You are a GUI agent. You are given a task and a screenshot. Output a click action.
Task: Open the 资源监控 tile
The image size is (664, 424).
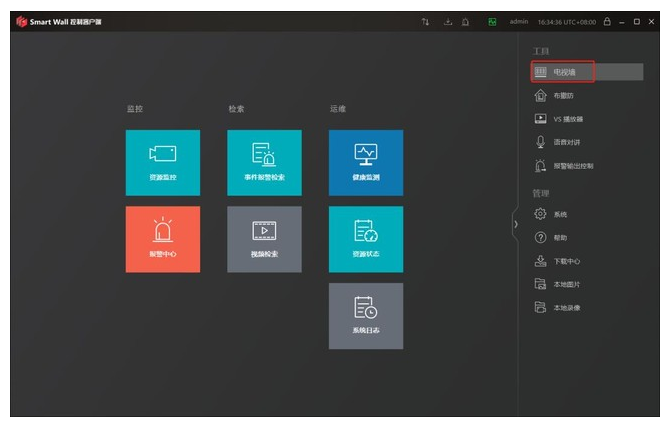coord(162,162)
